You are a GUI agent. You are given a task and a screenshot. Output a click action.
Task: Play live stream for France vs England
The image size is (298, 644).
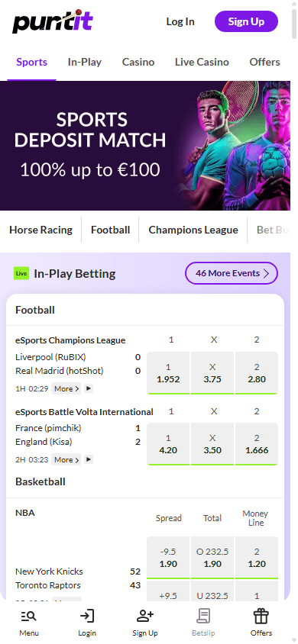pyautogui.click(x=89, y=459)
